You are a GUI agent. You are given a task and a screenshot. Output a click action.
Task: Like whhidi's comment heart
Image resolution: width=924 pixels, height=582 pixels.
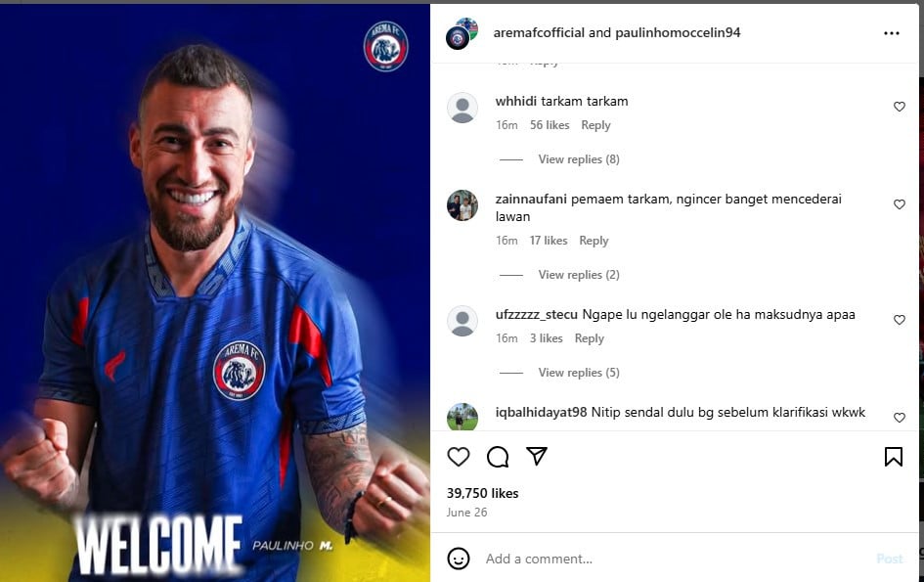point(900,107)
